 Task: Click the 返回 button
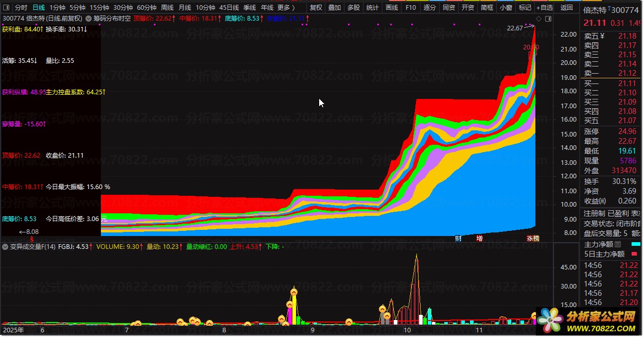tap(566, 8)
